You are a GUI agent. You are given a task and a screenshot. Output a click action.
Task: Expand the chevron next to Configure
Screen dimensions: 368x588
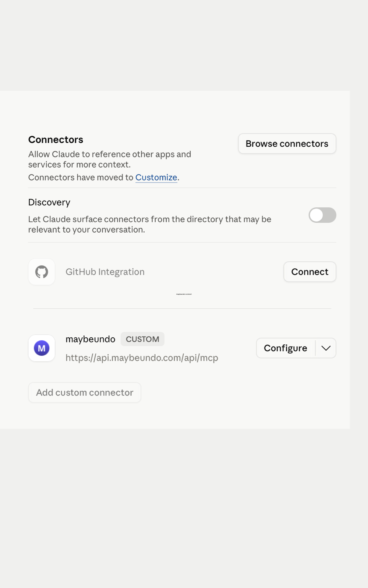coord(326,348)
